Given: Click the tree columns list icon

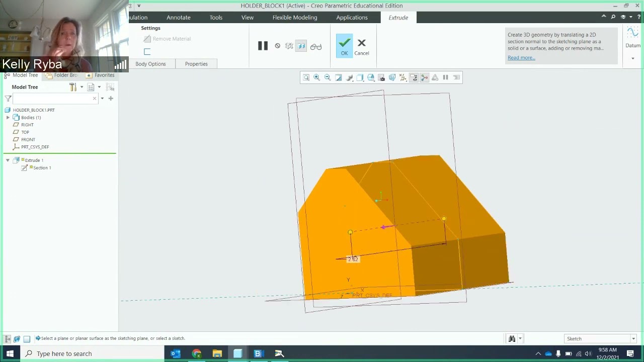Looking at the screenshot, I should [91, 87].
